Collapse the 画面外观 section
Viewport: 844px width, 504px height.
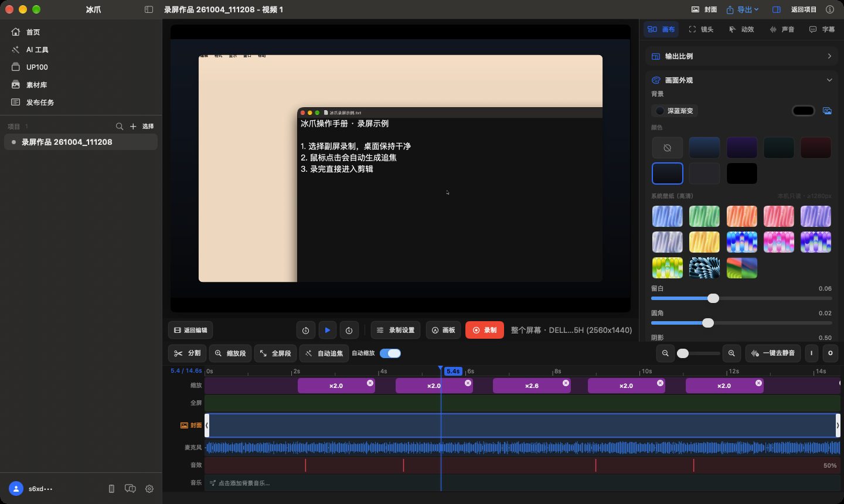829,80
